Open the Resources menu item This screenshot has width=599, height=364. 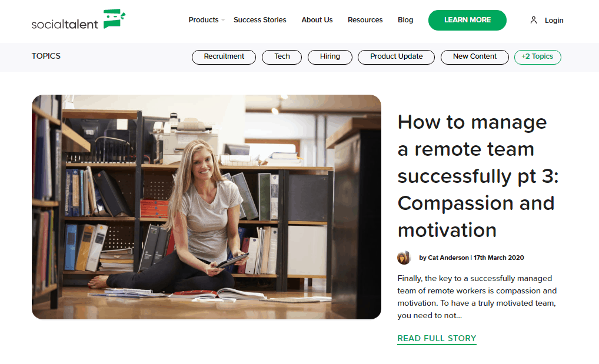(x=365, y=20)
